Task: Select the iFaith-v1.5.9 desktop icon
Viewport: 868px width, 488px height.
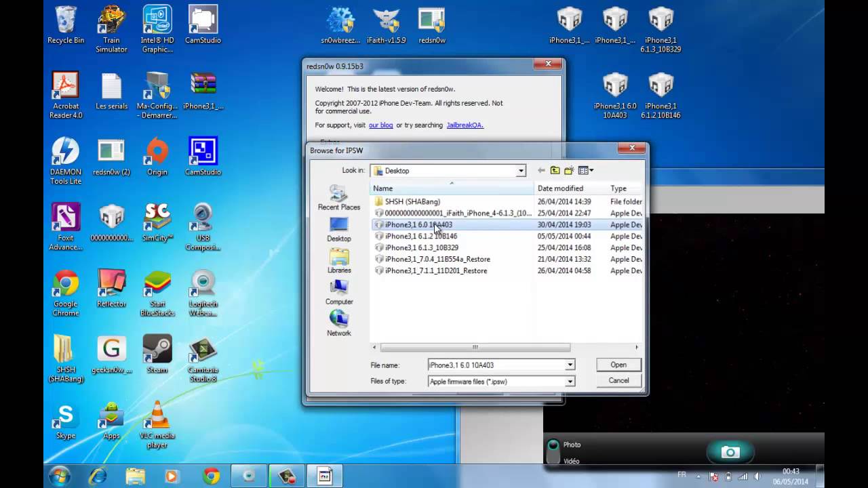Action: coord(386,26)
